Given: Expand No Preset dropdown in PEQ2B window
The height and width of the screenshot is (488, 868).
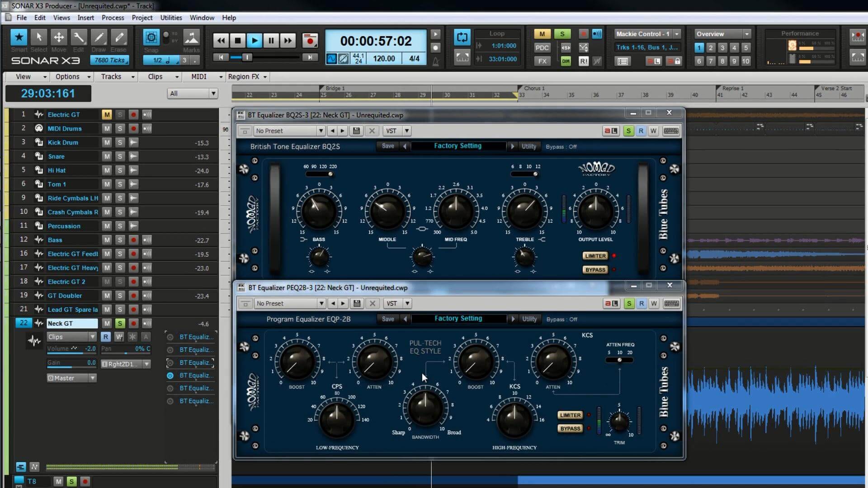Looking at the screenshot, I should (x=321, y=304).
